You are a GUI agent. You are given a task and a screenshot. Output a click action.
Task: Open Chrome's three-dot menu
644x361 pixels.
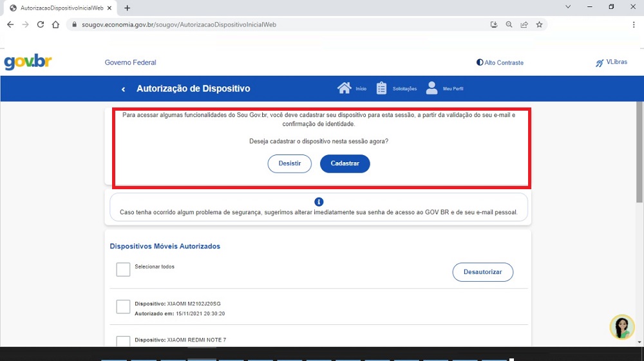[634, 24]
